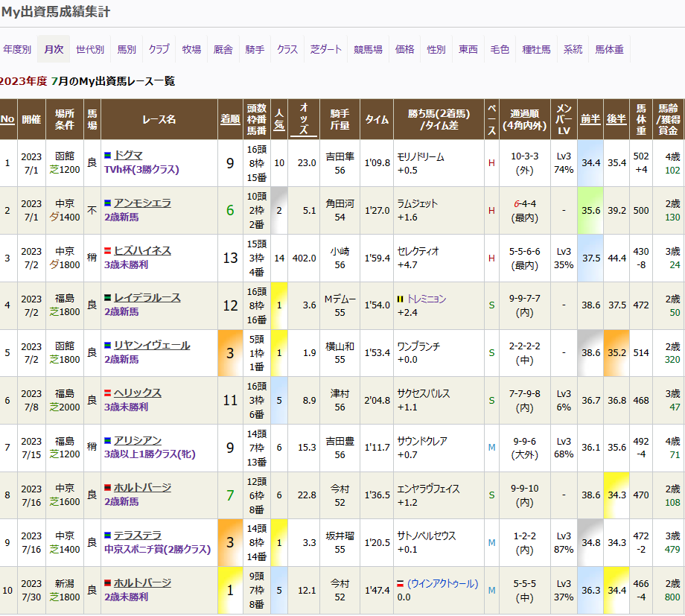
Task: Open horse リヤンイヴェール link
Action: click(152, 346)
